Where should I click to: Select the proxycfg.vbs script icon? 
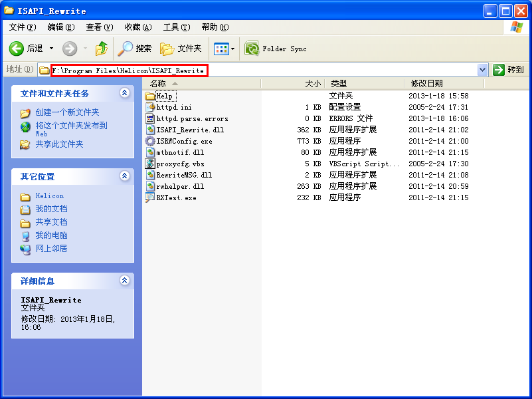tap(150, 164)
